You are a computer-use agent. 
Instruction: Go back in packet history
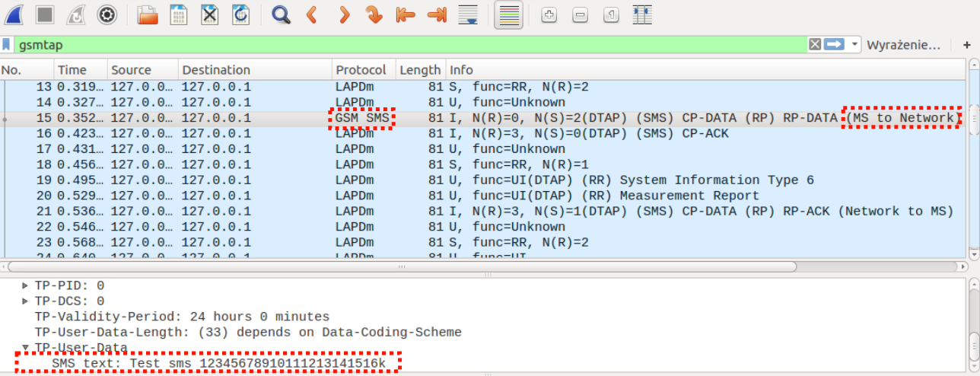[x=312, y=14]
